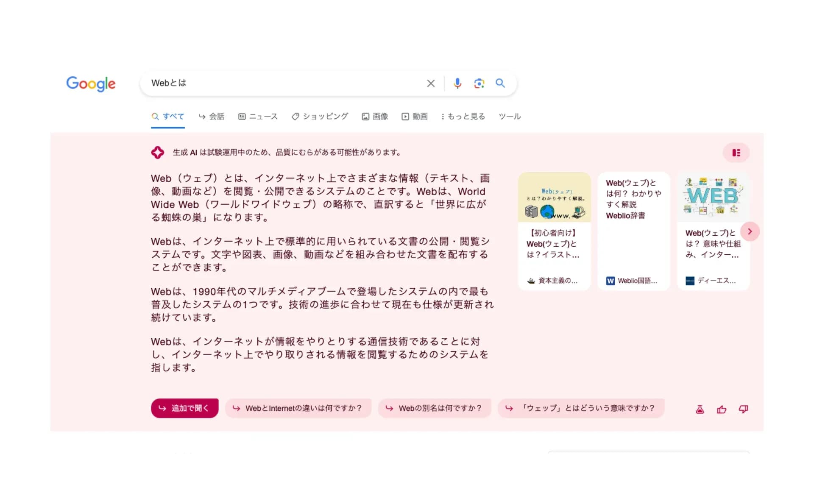Screen dimensions: 814x504
Task: Click the yellow Web illustration thumbnail
Action: [555, 197]
